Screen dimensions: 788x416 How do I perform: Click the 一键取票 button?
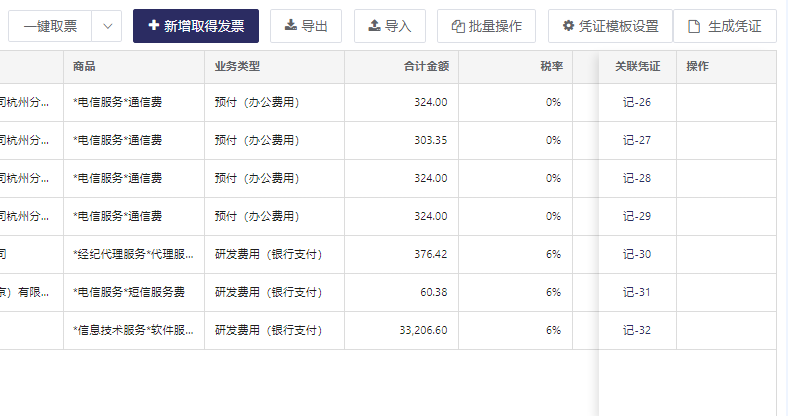pos(50,26)
